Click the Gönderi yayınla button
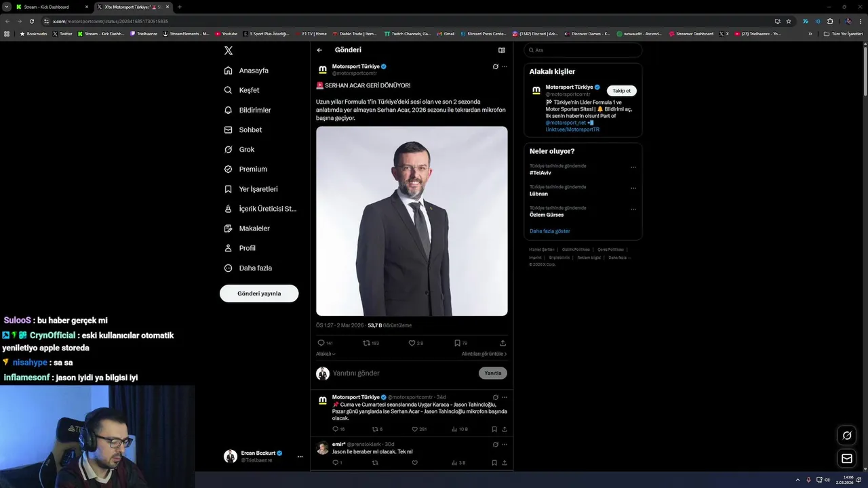The width and height of the screenshot is (868, 488). pyautogui.click(x=259, y=293)
